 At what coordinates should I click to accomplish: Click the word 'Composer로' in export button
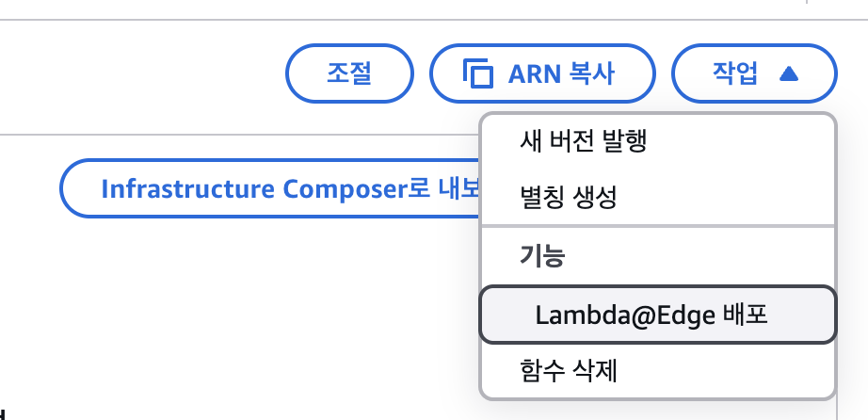pyautogui.click(x=357, y=188)
